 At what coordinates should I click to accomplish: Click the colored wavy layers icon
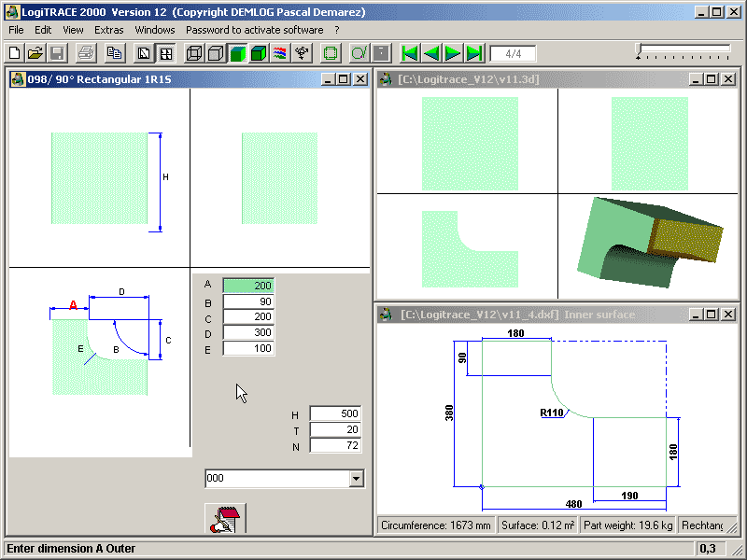279,53
